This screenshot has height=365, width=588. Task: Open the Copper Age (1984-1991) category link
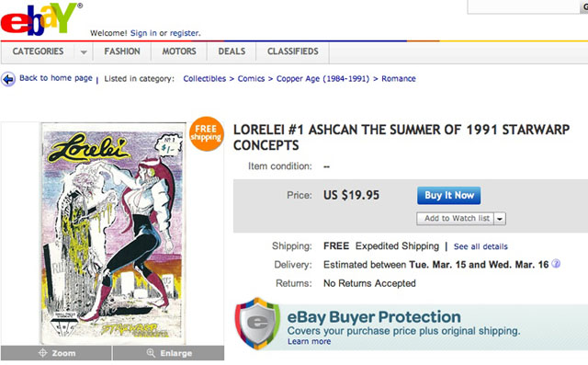[x=322, y=79]
